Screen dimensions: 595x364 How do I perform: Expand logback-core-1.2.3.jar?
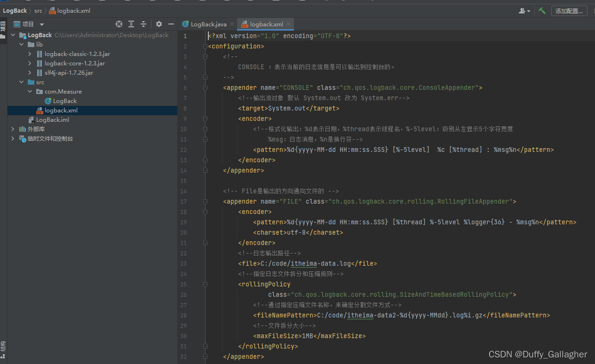point(30,63)
